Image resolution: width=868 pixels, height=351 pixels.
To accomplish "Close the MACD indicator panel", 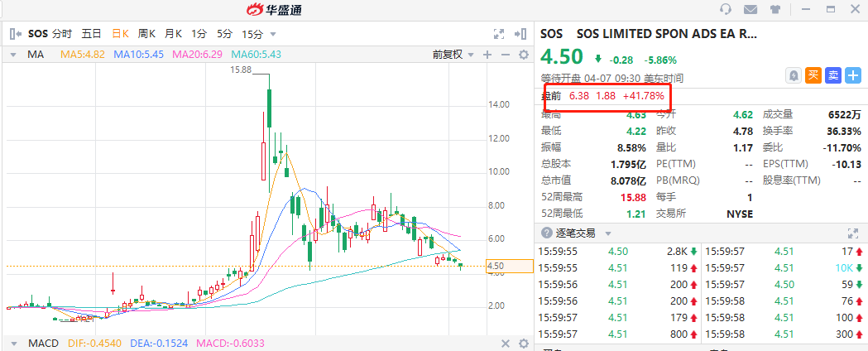I will click(x=505, y=344).
